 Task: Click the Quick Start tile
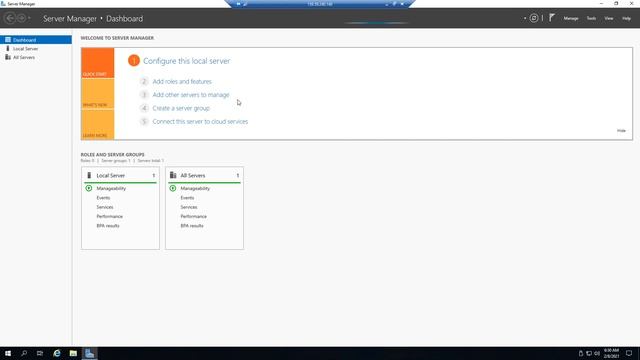point(98,63)
